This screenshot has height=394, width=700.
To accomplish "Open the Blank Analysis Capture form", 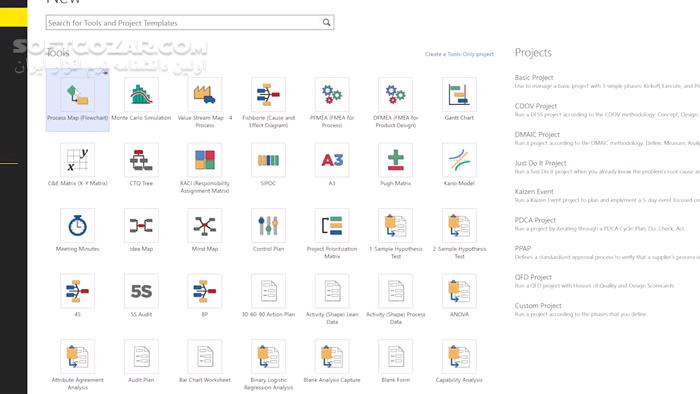I will 332,357.
